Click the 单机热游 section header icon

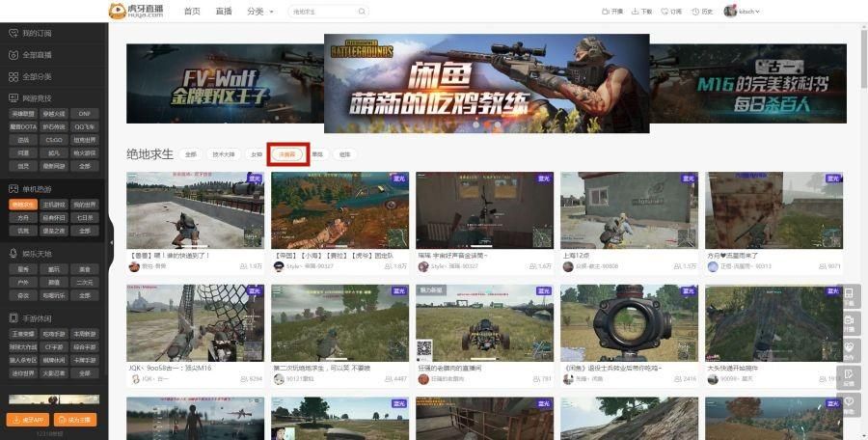click(x=14, y=189)
